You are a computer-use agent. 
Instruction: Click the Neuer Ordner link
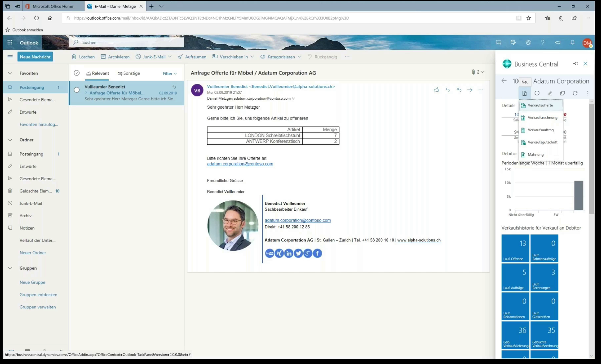[x=33, y=253]
